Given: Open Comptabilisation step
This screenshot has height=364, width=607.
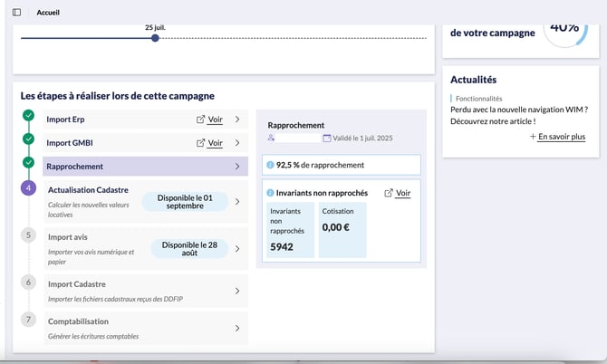Looking at the screenshot, I should (145, 328).
